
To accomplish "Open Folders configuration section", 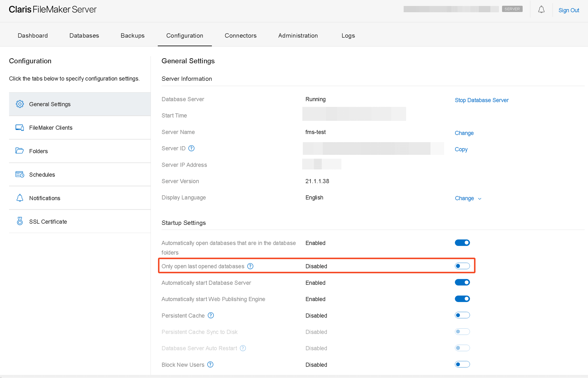I will [80, 151].
